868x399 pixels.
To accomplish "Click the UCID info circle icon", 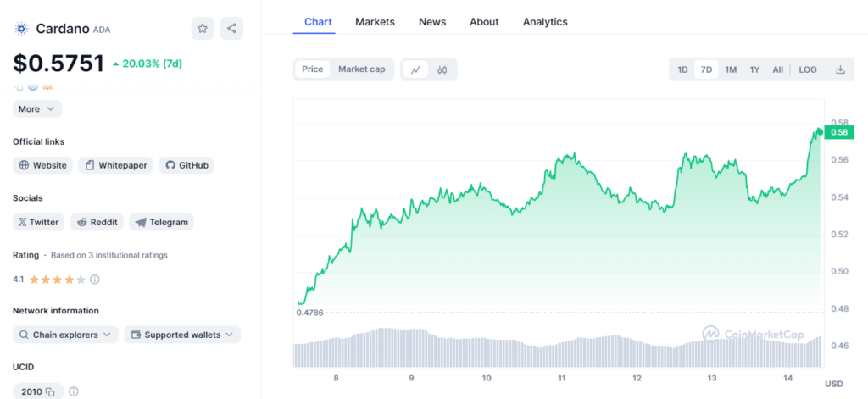I will point(74,392).
